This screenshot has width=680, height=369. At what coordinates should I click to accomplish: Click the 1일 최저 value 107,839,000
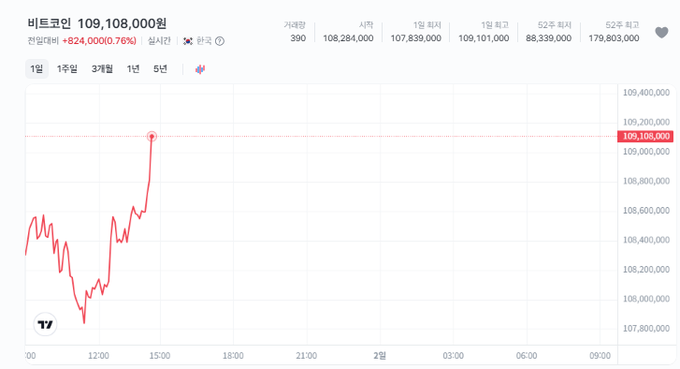coord(416,38)
